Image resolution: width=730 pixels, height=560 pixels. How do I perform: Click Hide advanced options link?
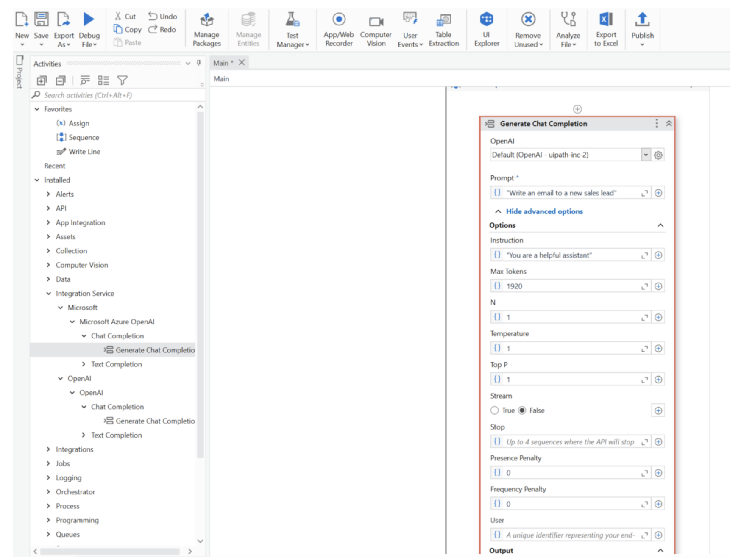coord(544,211)
